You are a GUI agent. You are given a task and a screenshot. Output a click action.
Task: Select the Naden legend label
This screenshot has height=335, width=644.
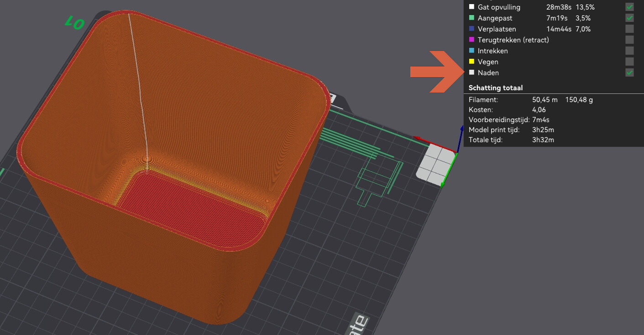[x=488, y=73]
